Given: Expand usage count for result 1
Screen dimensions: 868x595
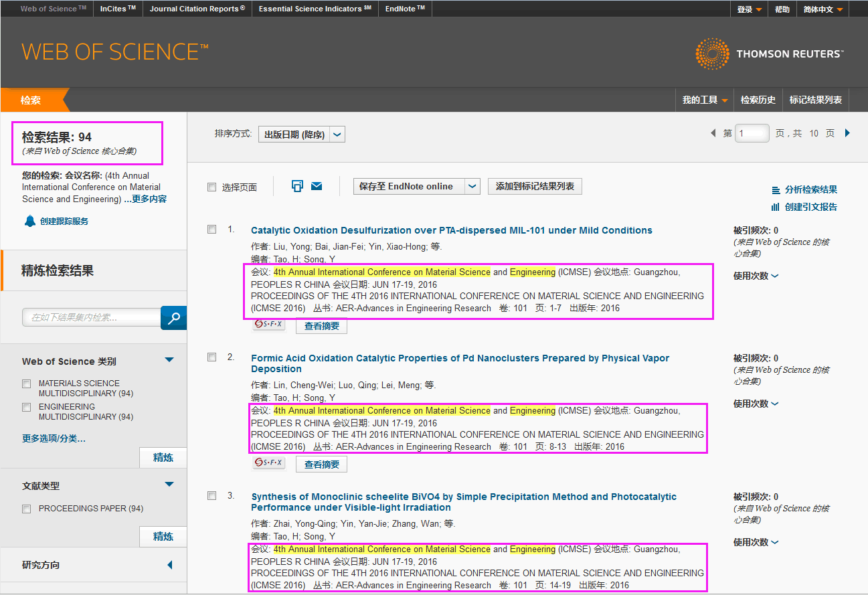Looking at the screenshot, I should coord(756,276).
